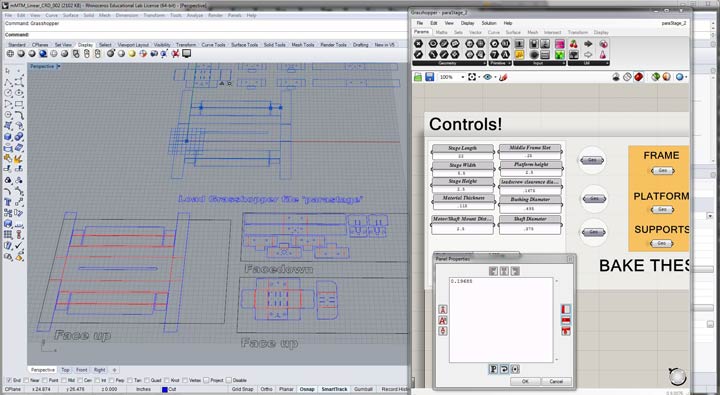Enable the Cen osnap checkbox
The height and width of the screenshot is (395, 720).
(81, 380)
